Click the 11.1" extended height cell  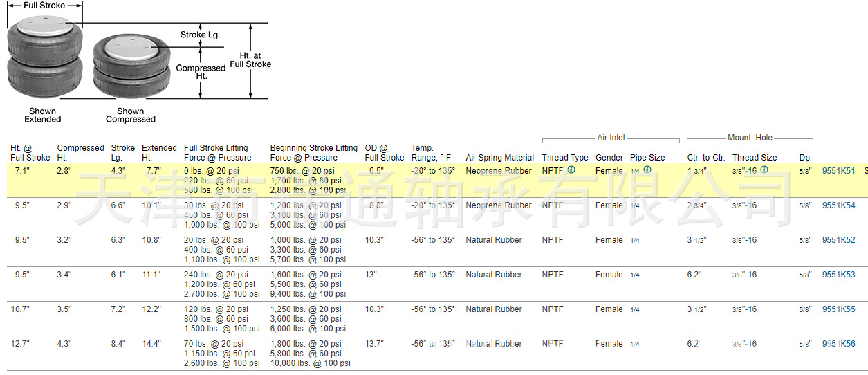pos(151,275)
